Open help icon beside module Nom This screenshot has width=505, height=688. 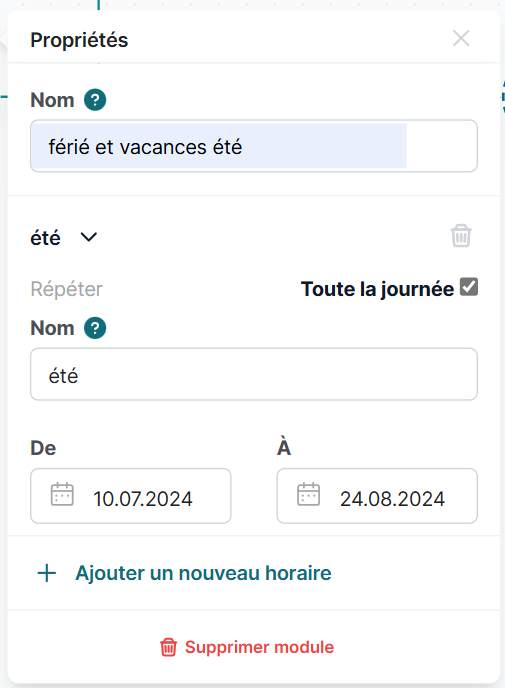click(x=95, y=100)
